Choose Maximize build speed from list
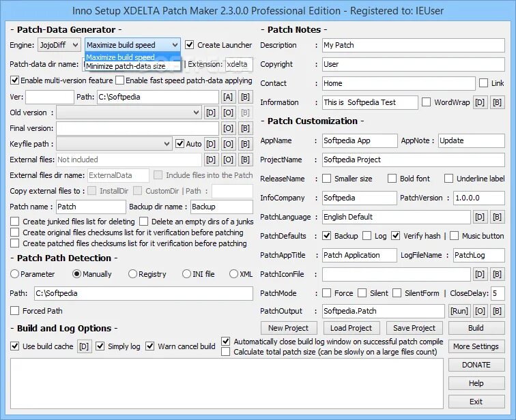 (x=132, y=57)
